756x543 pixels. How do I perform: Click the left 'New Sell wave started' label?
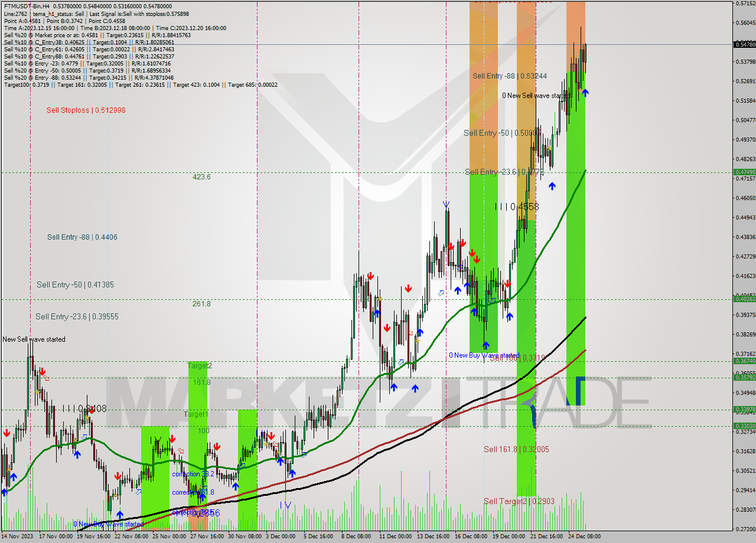(34, 339)
